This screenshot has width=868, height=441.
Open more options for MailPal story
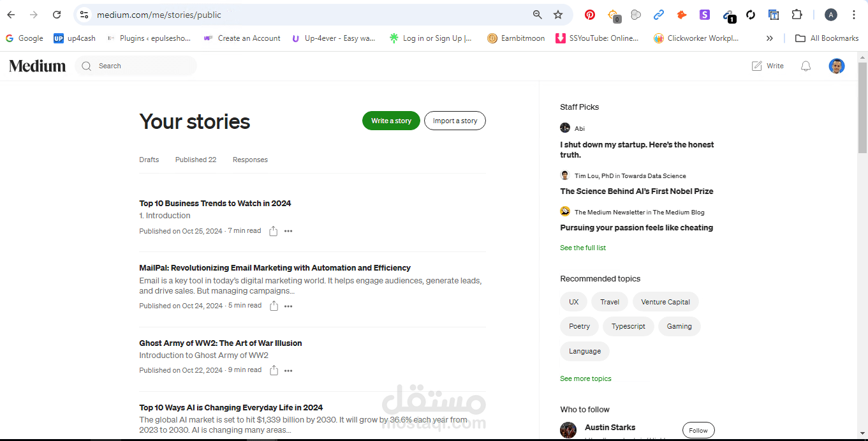point(288,306)
